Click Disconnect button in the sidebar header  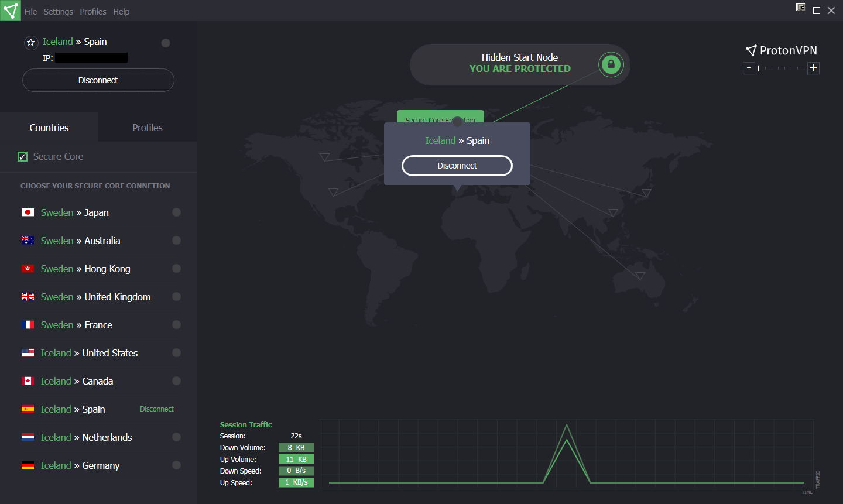pyautogui.click(x=98, y=80)
